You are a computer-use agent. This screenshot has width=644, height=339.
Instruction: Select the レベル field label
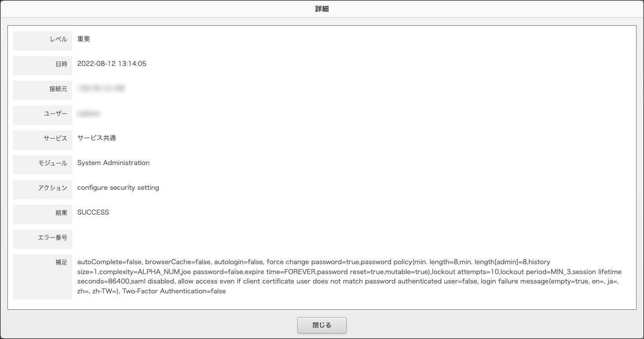[58, 39]
